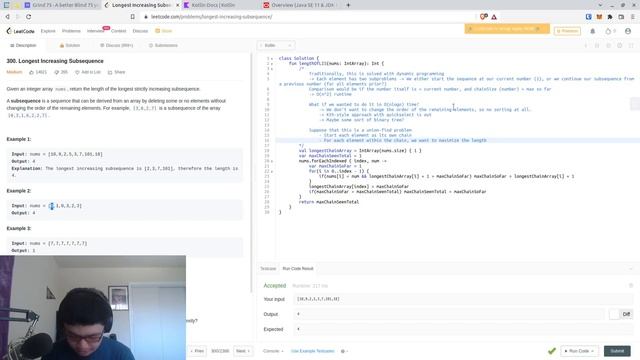Open the user profile avatar icon
Image resolution: width=640 pixels, height=360 pixels.
628,31
